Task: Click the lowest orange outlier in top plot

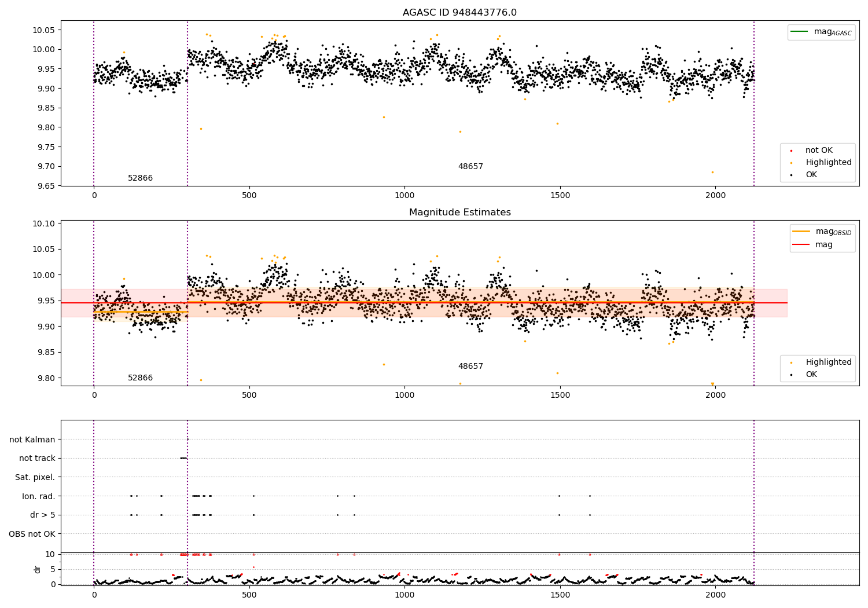Action: click(712, 172)
